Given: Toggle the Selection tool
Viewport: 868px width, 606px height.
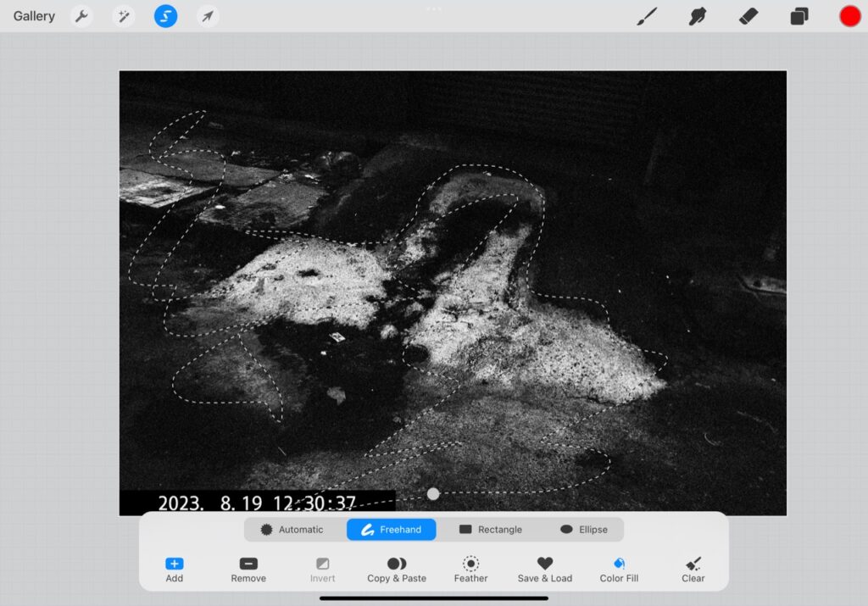Looking at the screenshot, I should (165, 16).
